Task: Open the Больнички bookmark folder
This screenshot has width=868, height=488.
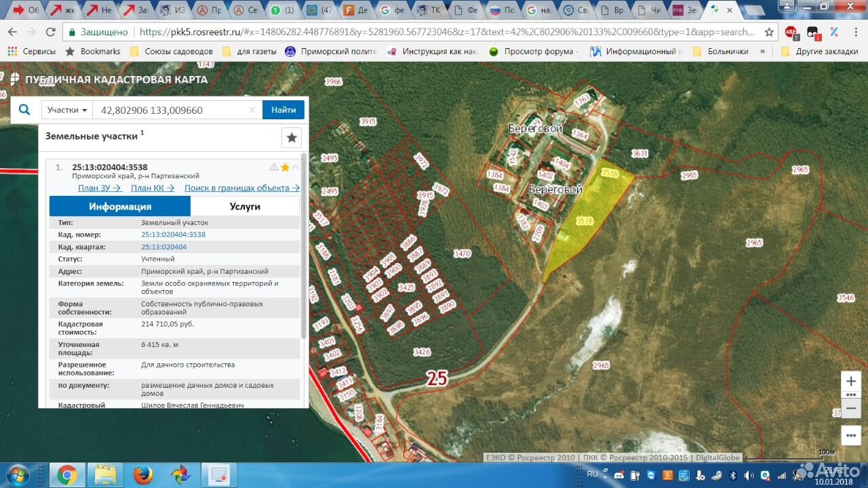Action: pyautogui.click(x=720, y=52)
